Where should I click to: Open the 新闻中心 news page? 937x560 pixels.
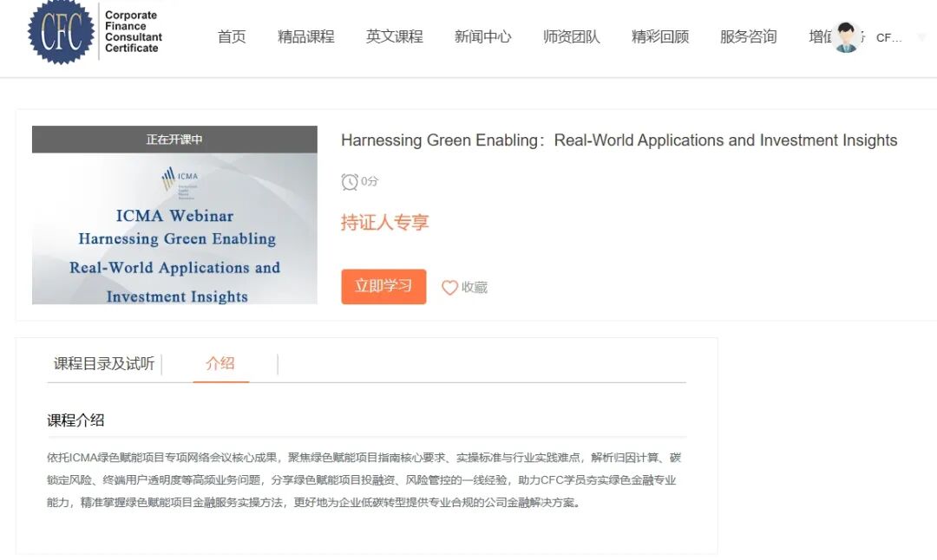pyautogui.click(x=482, y=37)
